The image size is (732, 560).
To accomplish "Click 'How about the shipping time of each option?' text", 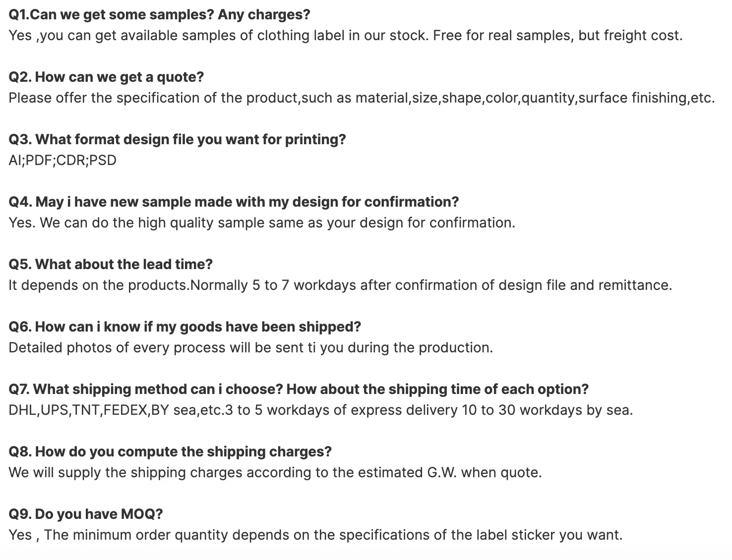I will [437, 389].
